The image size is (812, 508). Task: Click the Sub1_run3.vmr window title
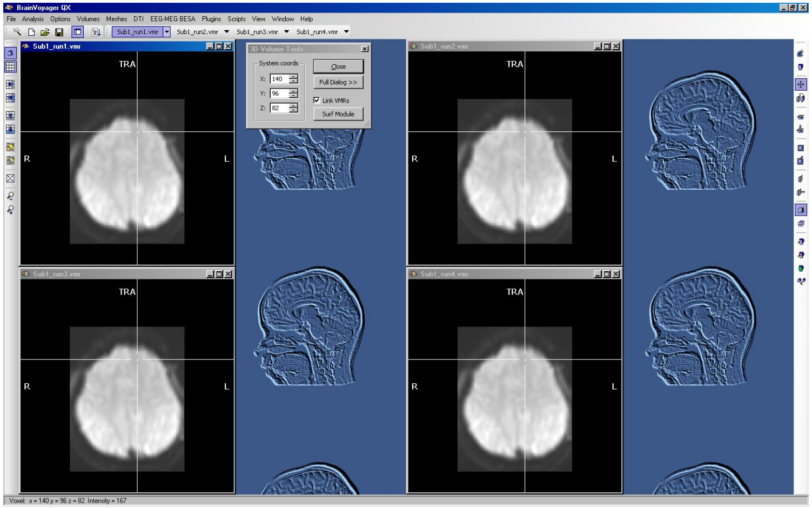coord(57,274)
